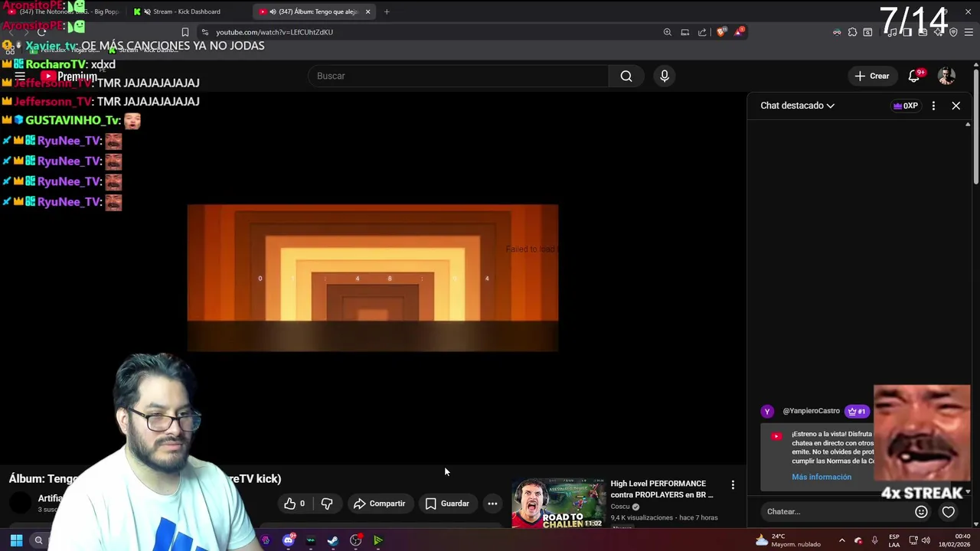
Task: Focus the Buscar search field
Action: click(x=458, y=76)
